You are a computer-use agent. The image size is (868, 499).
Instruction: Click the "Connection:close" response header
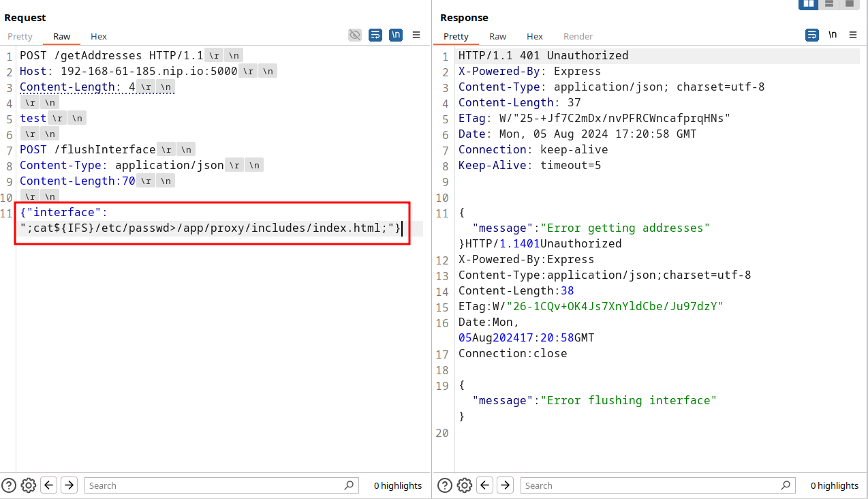click(x=513, y=353)
